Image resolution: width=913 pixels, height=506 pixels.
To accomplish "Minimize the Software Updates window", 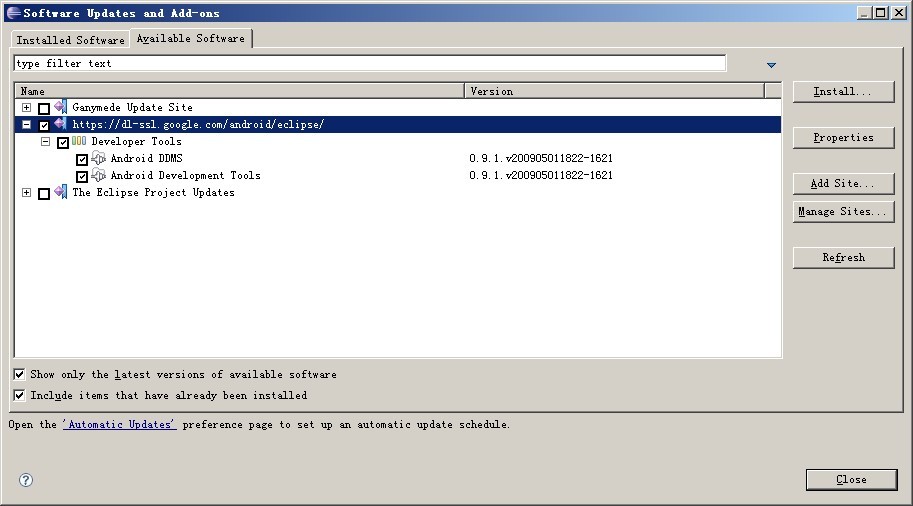I will (865, 13).
